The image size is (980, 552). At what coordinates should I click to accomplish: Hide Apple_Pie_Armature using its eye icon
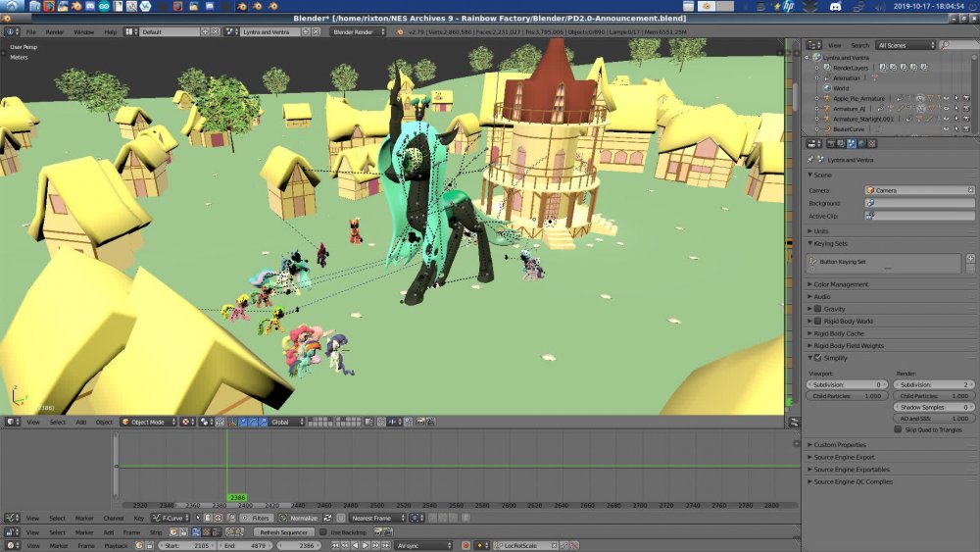(947, 98)
